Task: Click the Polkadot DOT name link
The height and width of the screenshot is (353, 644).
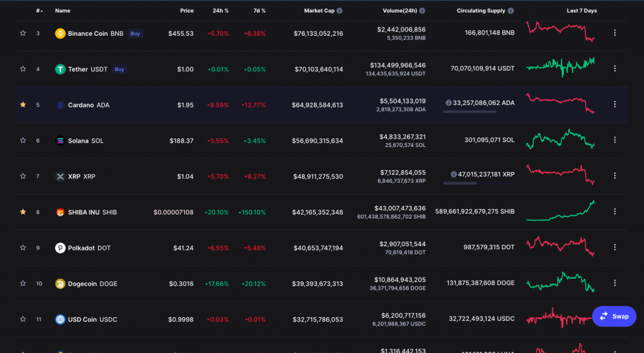Action: point(89,247)
